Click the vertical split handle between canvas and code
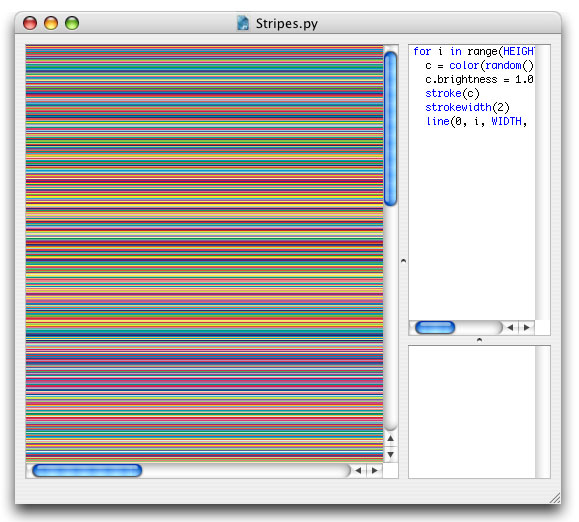Image resolution: width=579 pixels, height=522 pixels. 403,261
